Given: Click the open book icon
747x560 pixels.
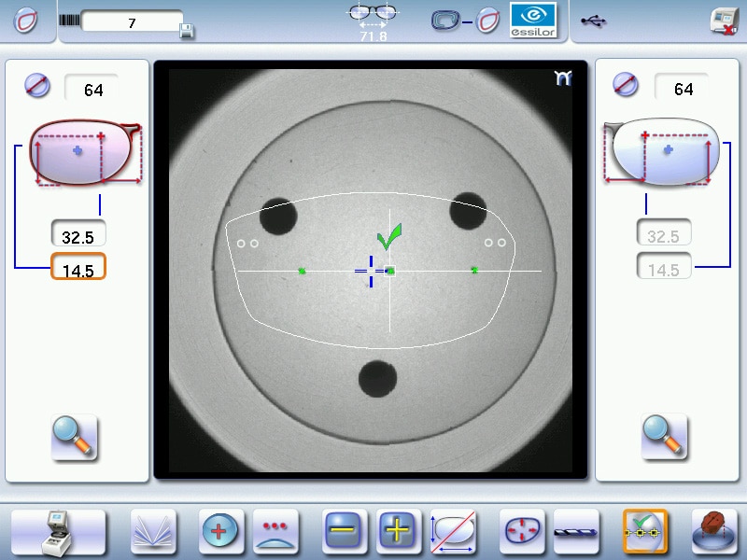Looking at the screenshot, I should (153, 532).
